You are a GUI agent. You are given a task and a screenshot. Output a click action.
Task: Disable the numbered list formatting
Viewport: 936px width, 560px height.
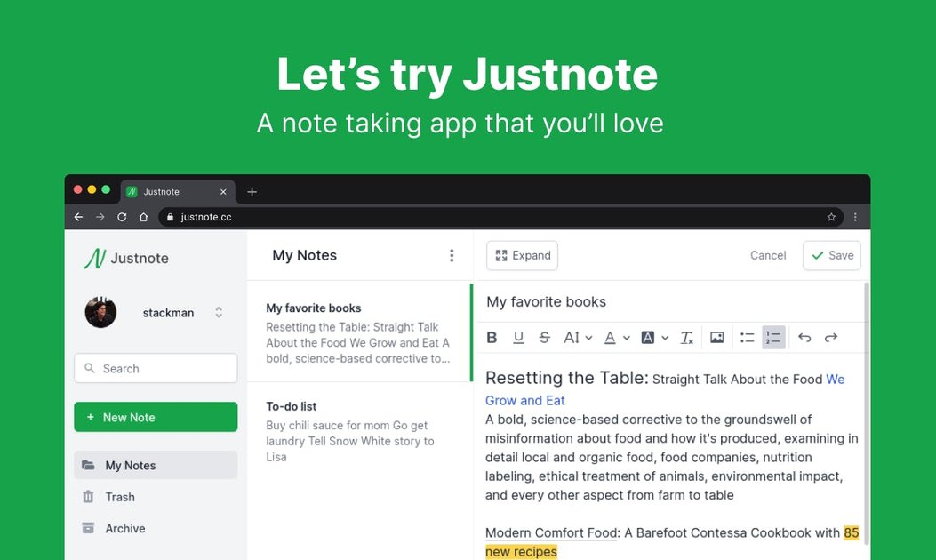pos(772,337)
